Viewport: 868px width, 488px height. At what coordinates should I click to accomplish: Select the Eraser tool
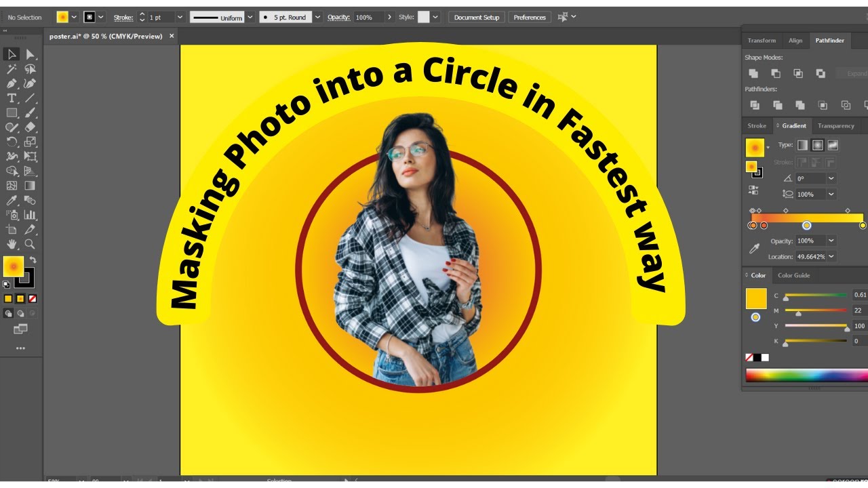[x=30, y=127]
